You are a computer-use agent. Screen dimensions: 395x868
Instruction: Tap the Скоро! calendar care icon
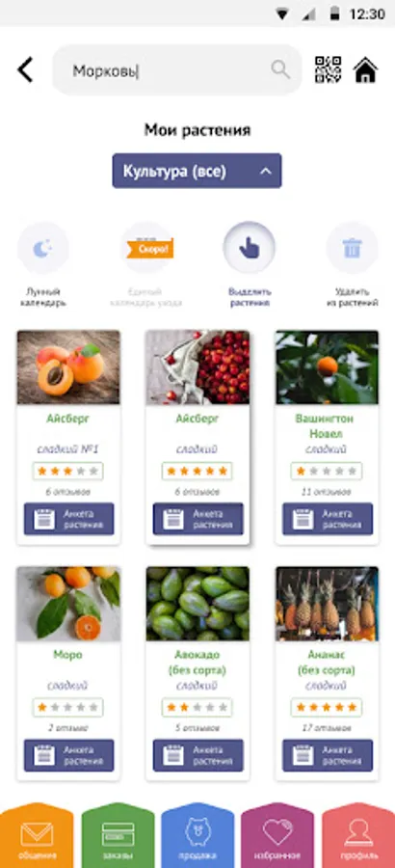click(146, 248)
